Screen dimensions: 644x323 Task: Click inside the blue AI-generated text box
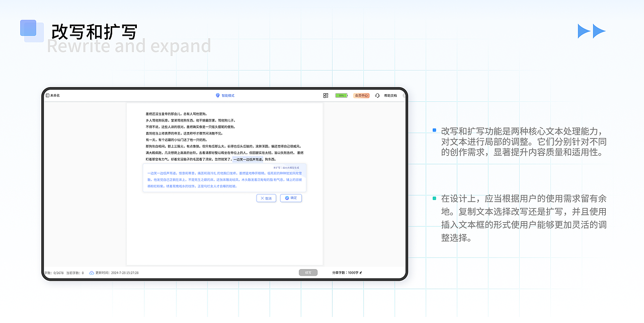pyautogui.click(x=224, y=177)
